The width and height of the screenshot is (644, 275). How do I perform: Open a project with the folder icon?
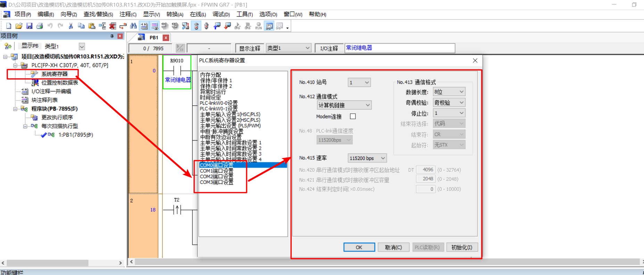point(19,26)
